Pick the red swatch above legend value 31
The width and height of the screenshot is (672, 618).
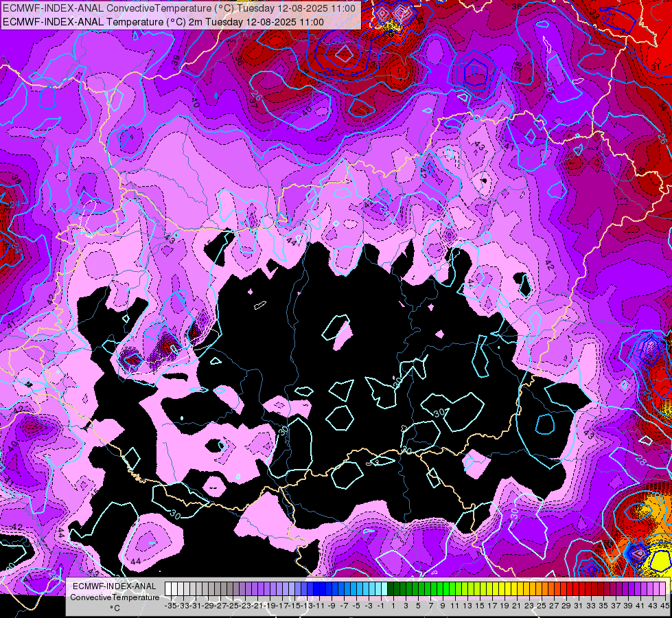pyautogui.click(x=576, y=588)
